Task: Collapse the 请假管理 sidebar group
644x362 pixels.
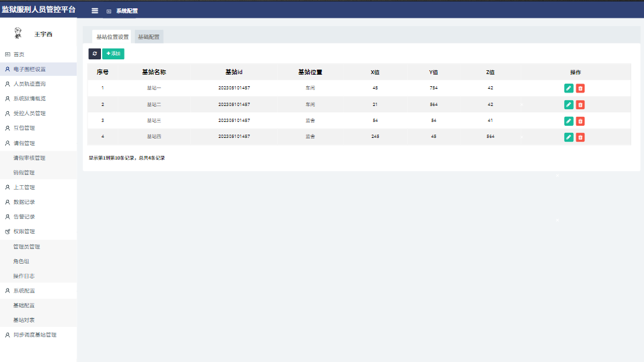Action: click(24, 143)
